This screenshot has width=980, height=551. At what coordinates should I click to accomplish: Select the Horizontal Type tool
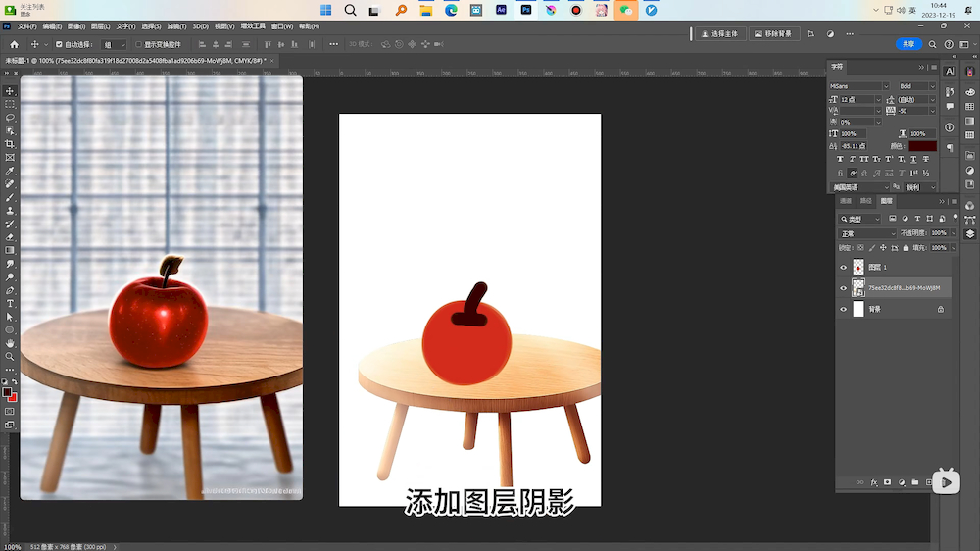10,304
